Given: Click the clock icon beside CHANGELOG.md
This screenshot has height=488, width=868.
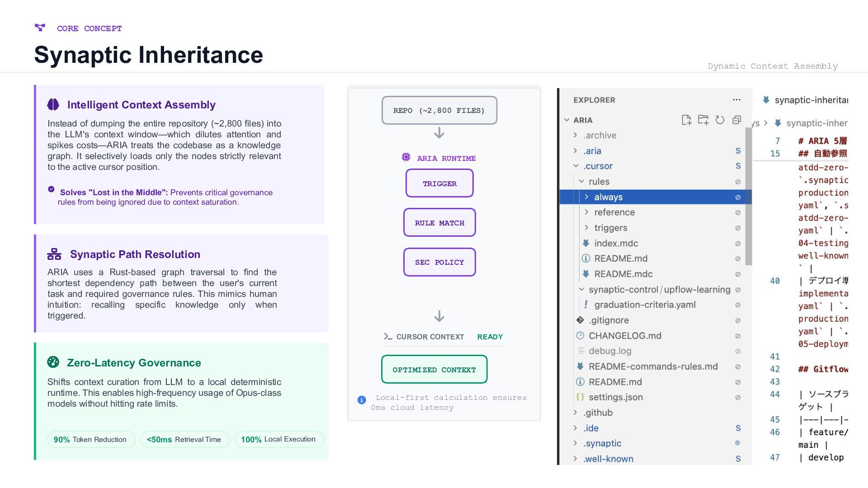Looking at the screenshot, I should pyautogui.click(x=580, y=335).
